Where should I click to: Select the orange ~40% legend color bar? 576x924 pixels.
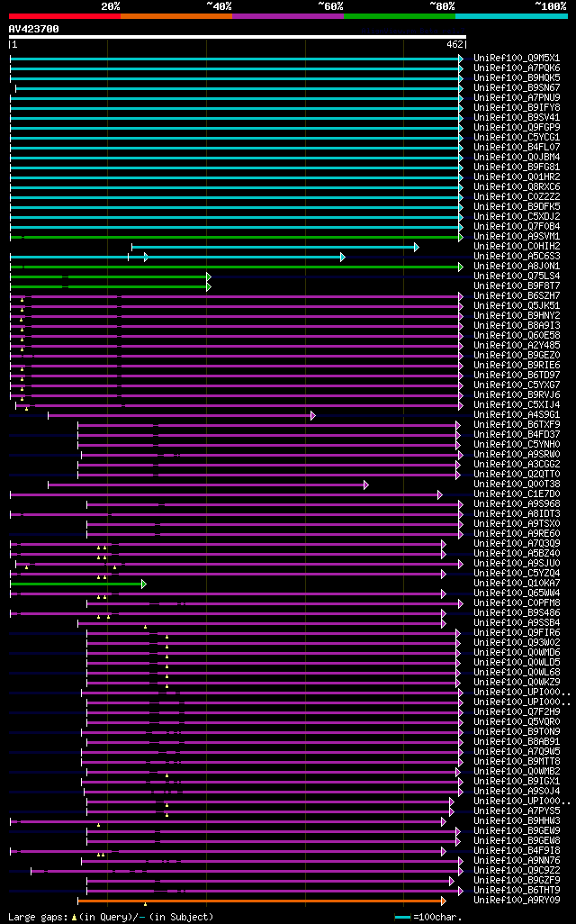point(176,16)
